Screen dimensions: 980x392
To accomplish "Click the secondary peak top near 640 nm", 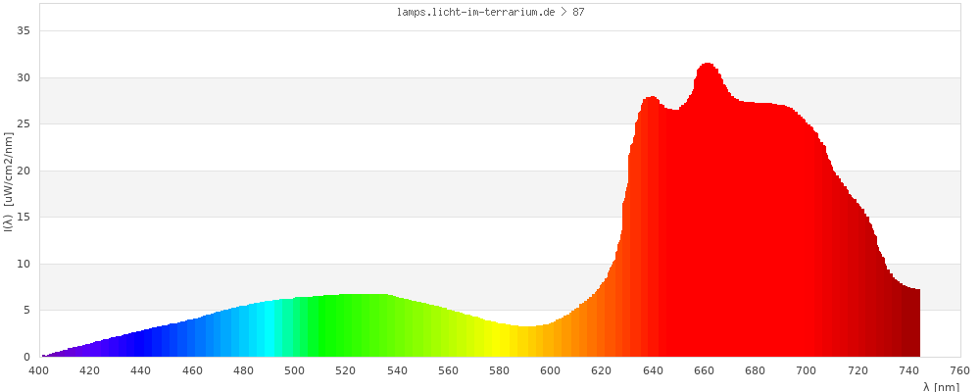I will pos(652,99).
